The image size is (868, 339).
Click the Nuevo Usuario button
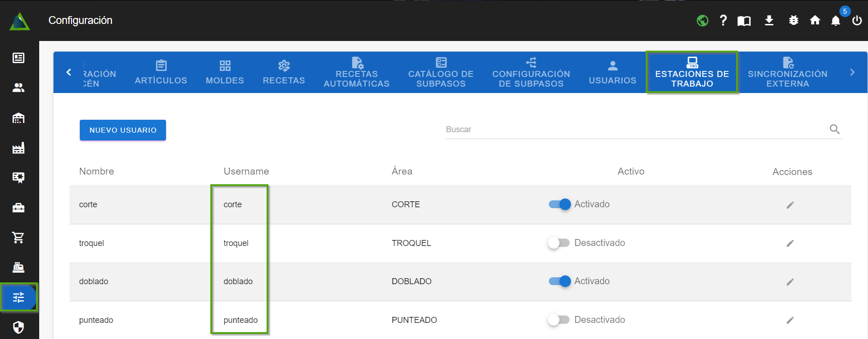[123, 130]
